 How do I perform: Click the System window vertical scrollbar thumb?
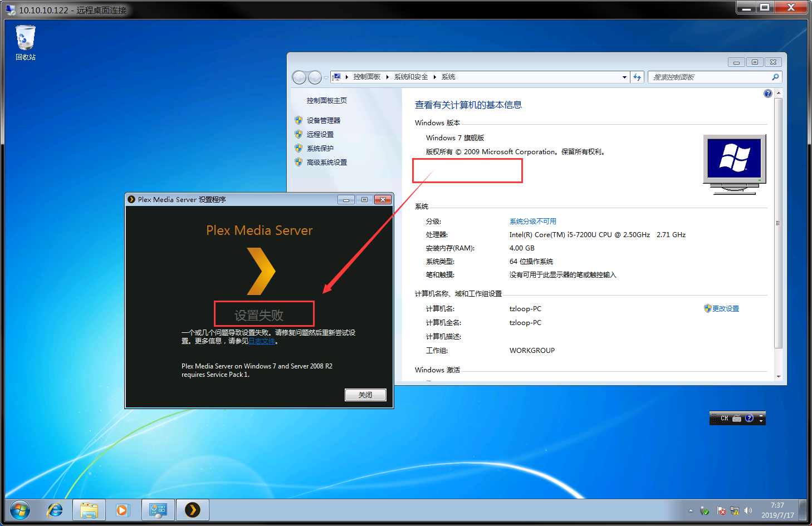pos(779,223)
